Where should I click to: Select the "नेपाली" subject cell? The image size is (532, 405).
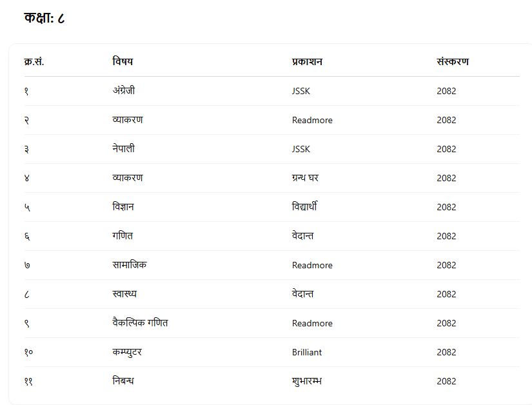tap(123, 149)
